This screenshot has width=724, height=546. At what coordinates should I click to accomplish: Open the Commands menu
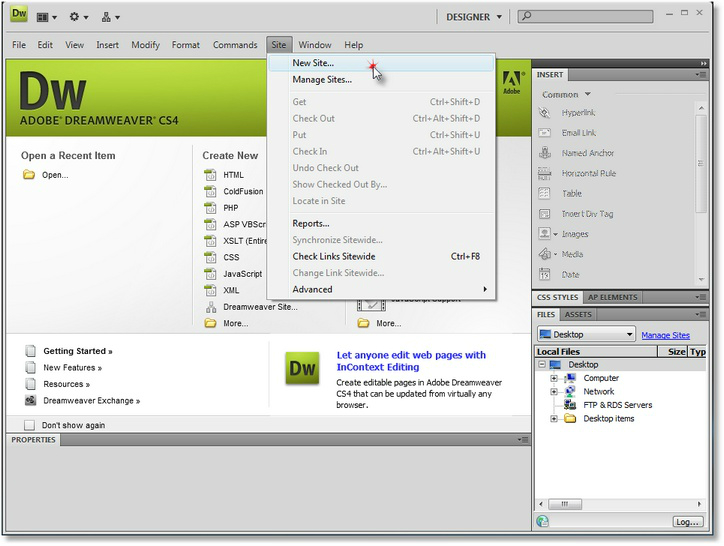[235, 45]
